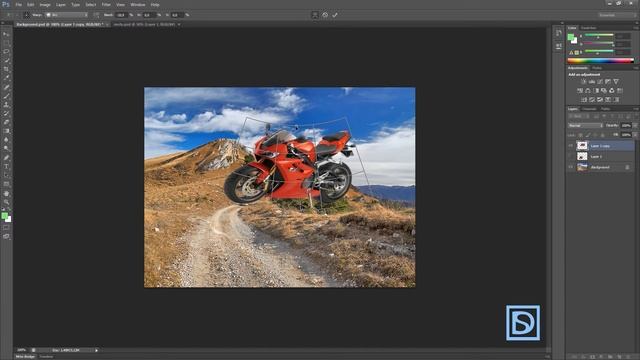Open the Opacity slider dropdown arrow
This screenshot has height=360, width=640.
click(635, 126)
